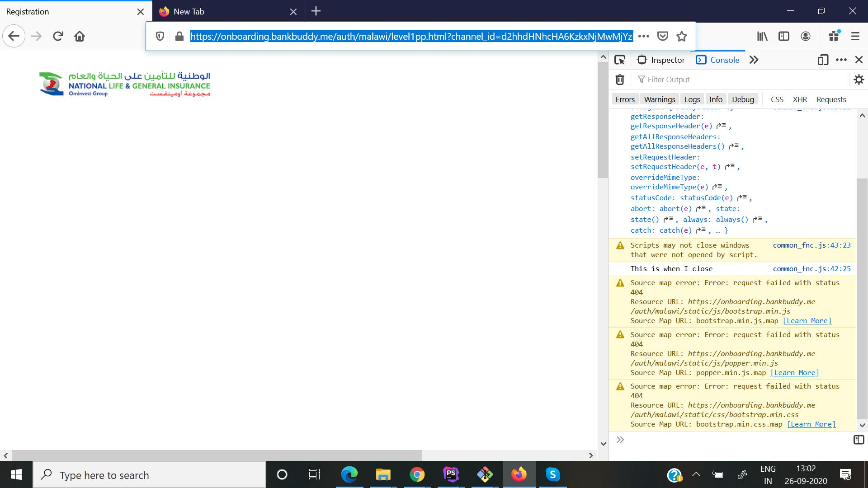Jump to overrideMimeType function definition
Screen dimensions: 868x488
point(717,187)
